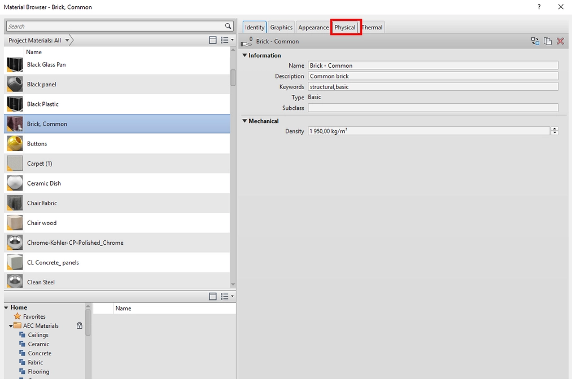572x392 pixels.
Task: Click the shared parameter replace icon beside duplicate
Action: click(x=535, y=41)
